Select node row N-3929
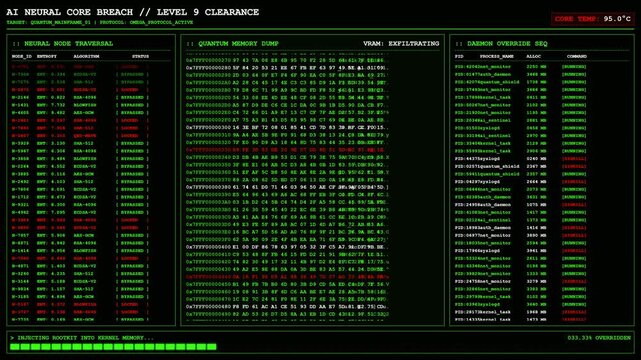 click(x=80, y=143)
